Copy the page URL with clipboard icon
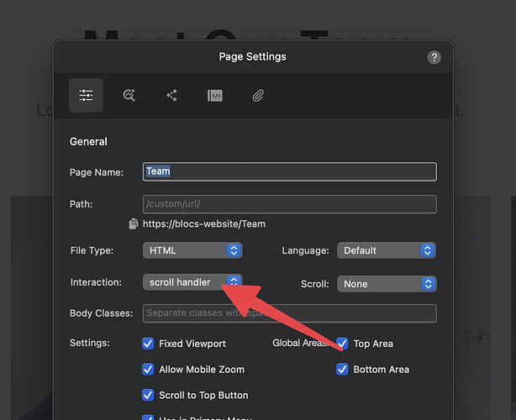 [x=134, y=224]
